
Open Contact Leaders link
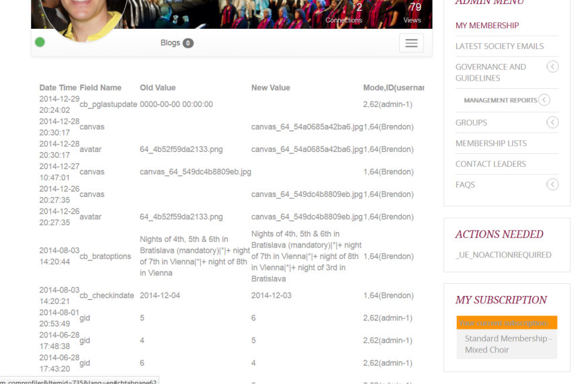click(491, 164)
